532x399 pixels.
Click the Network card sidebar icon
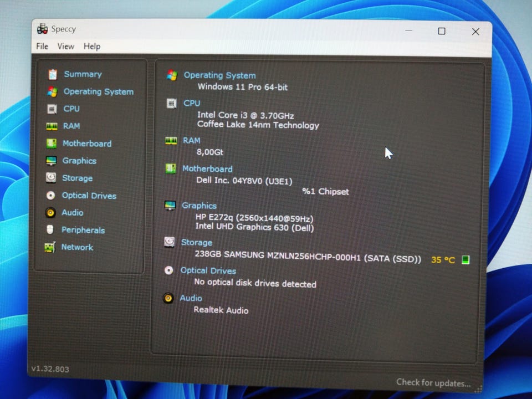[x=50, y=247]
